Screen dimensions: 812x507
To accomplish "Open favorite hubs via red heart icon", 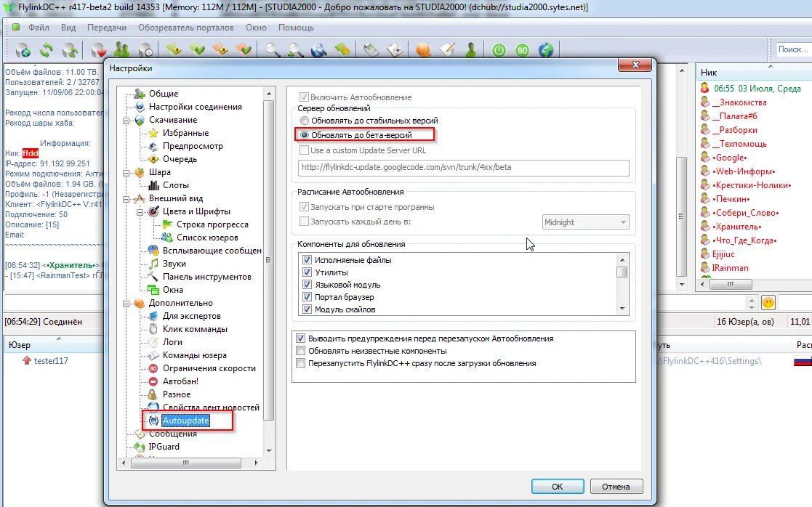I will click(x=98, y=49).
